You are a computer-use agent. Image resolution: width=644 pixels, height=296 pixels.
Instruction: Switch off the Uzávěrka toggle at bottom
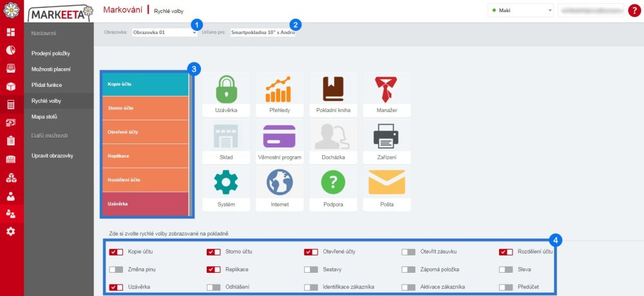pyautogui.click(x=116, y=288)
